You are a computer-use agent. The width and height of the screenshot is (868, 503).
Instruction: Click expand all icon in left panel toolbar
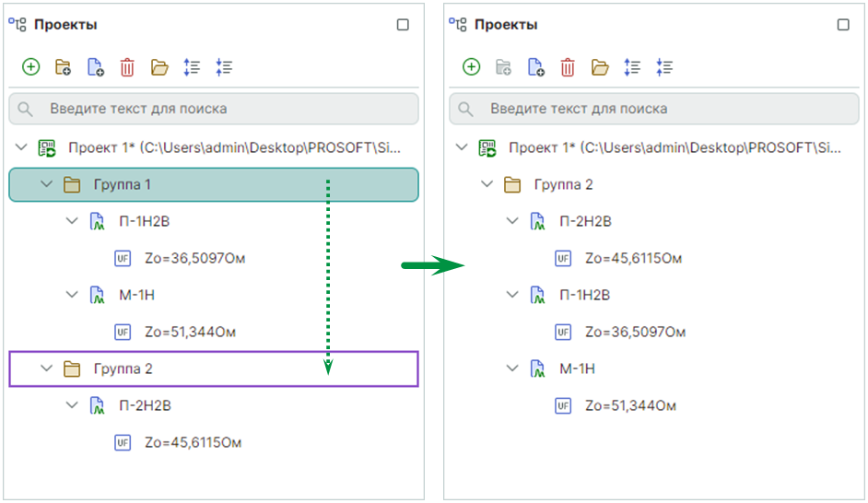192,66
